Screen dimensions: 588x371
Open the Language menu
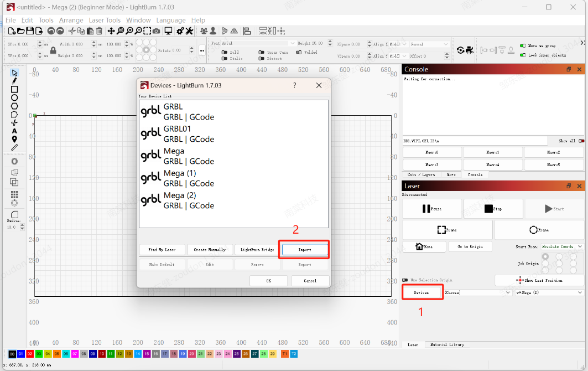pos(170,20)
